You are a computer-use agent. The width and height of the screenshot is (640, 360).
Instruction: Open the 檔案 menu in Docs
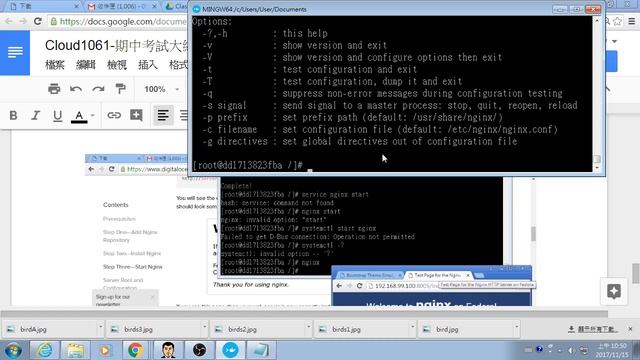[x=55, y=64]
